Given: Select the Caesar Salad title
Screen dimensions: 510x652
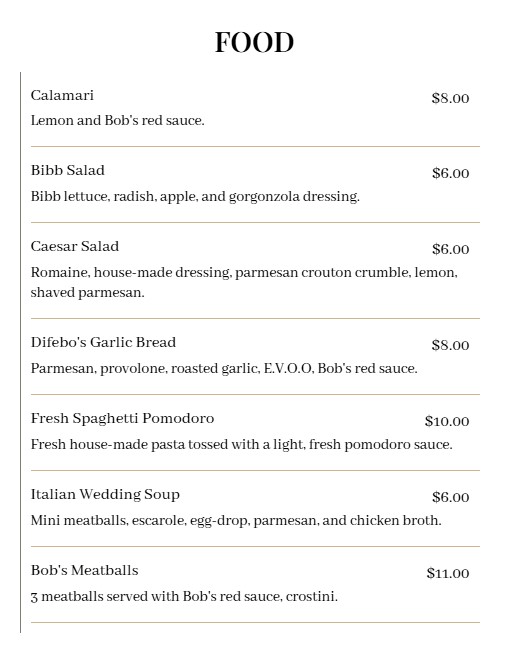Looking at the screenshot, I should [x=75, y=246].
